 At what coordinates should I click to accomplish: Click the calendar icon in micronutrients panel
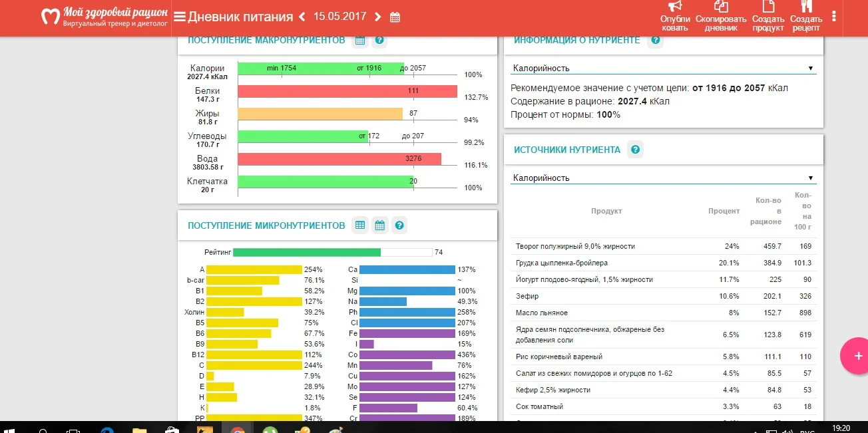coord(379,225)
